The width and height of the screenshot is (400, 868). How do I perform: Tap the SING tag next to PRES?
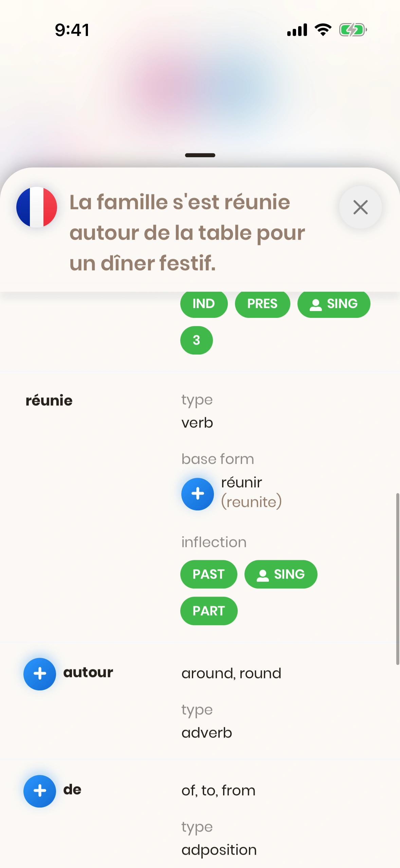coord(334,304)
